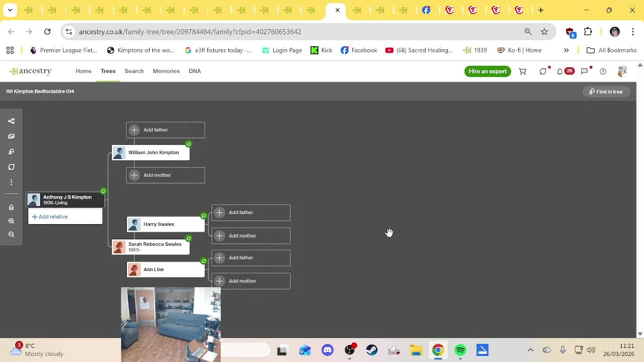Open Chrome three-dot menu
Image resolution: width=644 pixels, height=362 pixels.
[632, 32]
